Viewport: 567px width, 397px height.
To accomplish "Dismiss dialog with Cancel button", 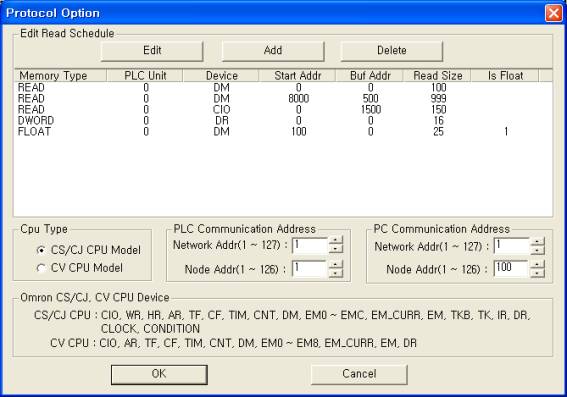I will [x=359, y=374].
